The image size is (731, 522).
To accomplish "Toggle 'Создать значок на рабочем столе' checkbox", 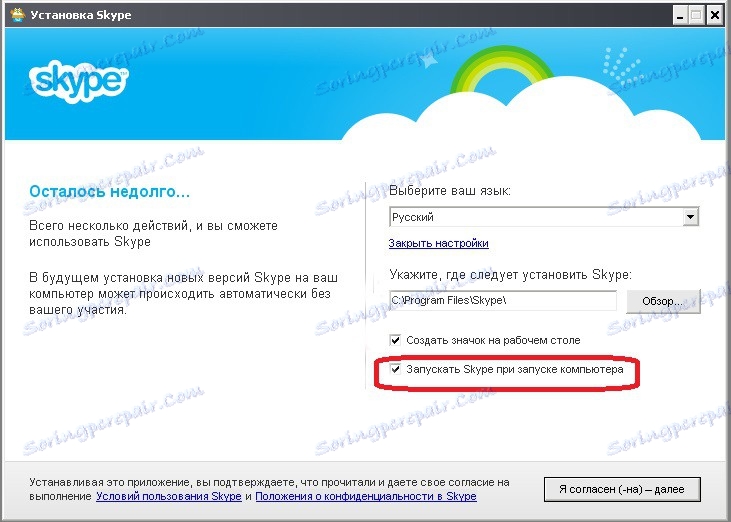I will tap(395, 340).
